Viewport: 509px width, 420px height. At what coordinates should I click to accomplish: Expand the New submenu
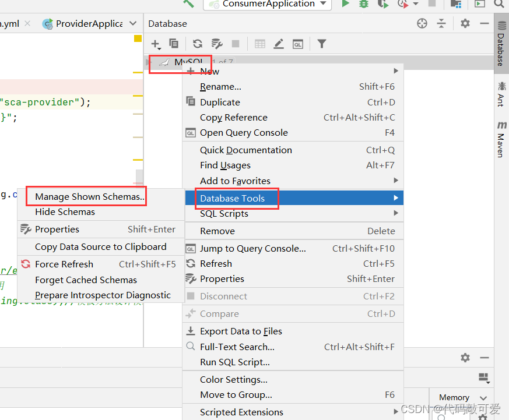click(396, 70)
